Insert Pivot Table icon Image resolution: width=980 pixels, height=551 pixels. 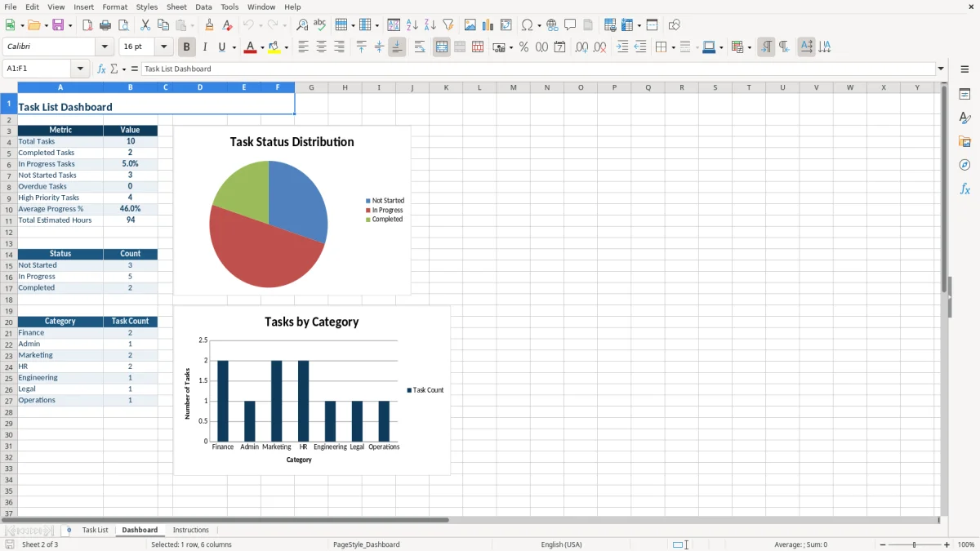tap(506, 25)
